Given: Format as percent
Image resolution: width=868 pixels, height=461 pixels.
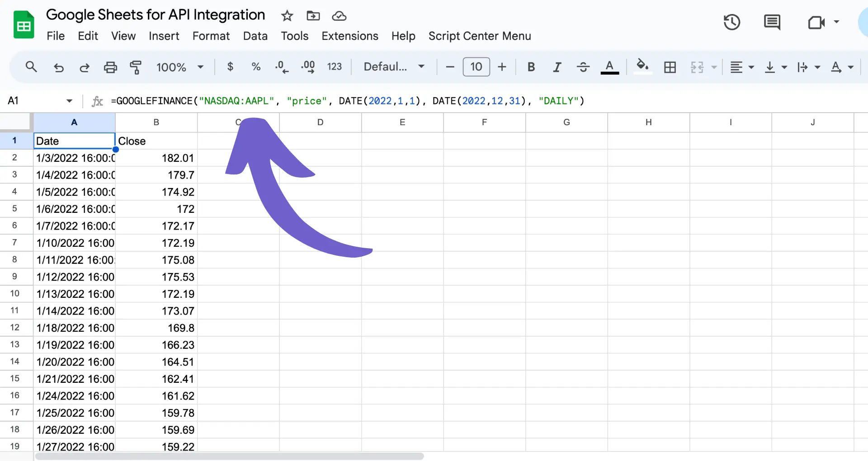Looking at the screenshot, I should coord(256,67).
